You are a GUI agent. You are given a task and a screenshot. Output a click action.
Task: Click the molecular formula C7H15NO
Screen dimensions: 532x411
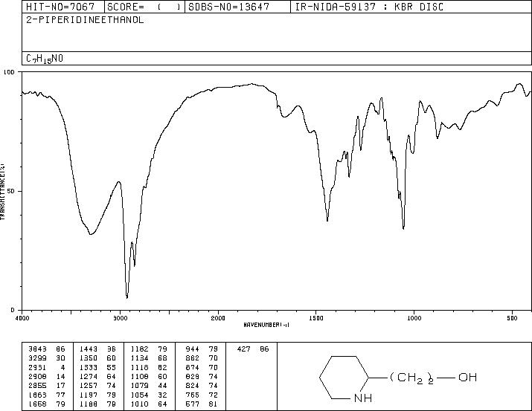[45, 59]
